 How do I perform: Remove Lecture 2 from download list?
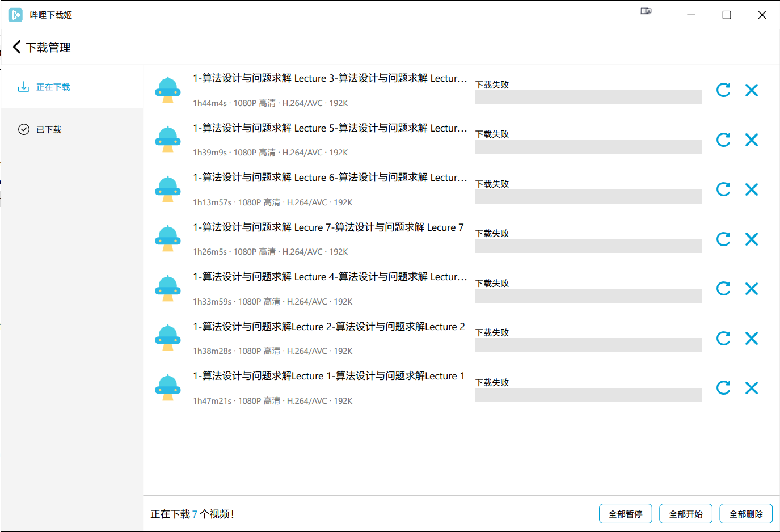click(x=751, y=338)
